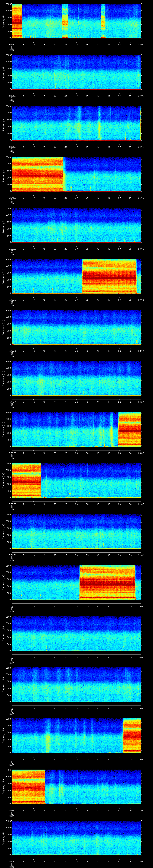This screenshot has width=153, height=868.
Task: Click the 16:21:00 start time label
Action: point(12,44)
